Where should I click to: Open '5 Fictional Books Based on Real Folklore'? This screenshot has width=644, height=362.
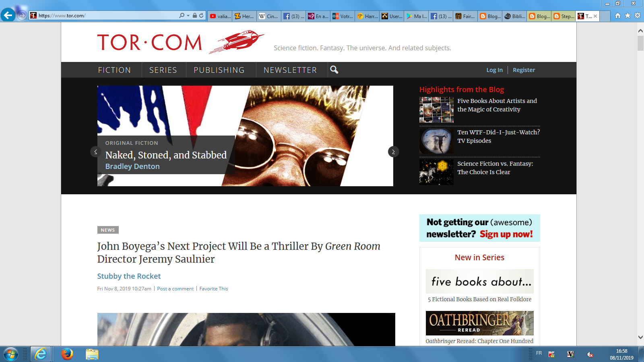479,299
